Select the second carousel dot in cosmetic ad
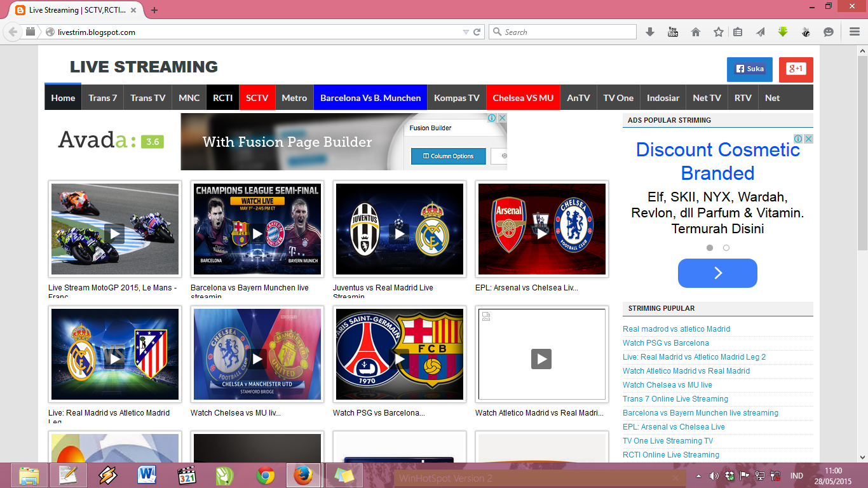Viewport: 868px width, 488px height. point(726,248)
